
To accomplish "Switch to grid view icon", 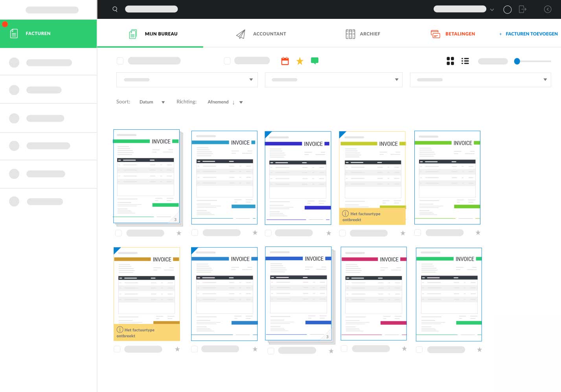I will click(x=451, y=61).
